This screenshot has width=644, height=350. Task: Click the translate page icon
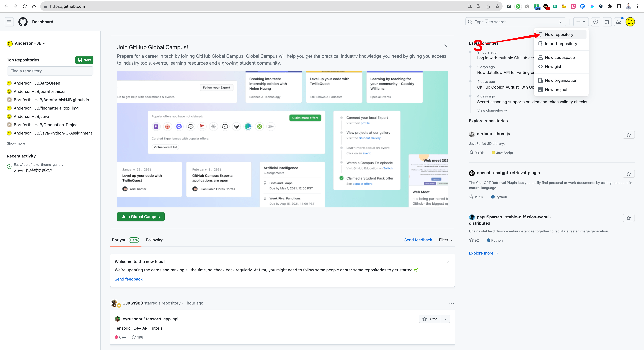coord(479,6)
